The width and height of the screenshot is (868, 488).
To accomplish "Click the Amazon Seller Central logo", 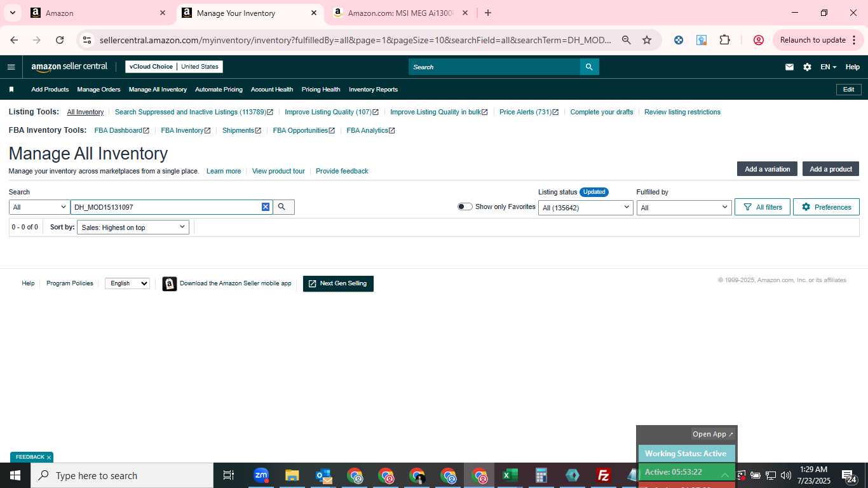I will 69,67.
